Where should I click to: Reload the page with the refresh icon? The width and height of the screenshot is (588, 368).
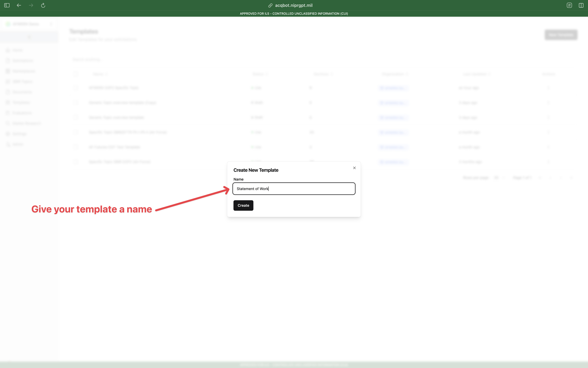click(43, 5)
